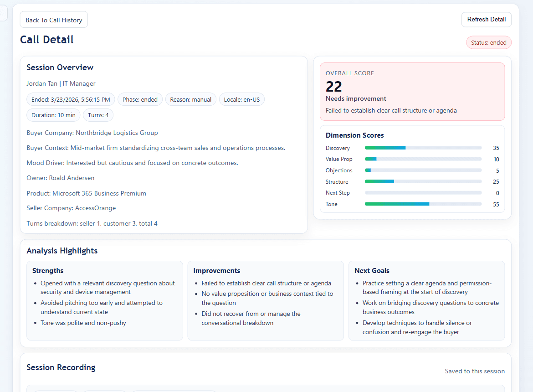
Task: Click the Locale: en-US badge
Action: click(x=242, y=99)
